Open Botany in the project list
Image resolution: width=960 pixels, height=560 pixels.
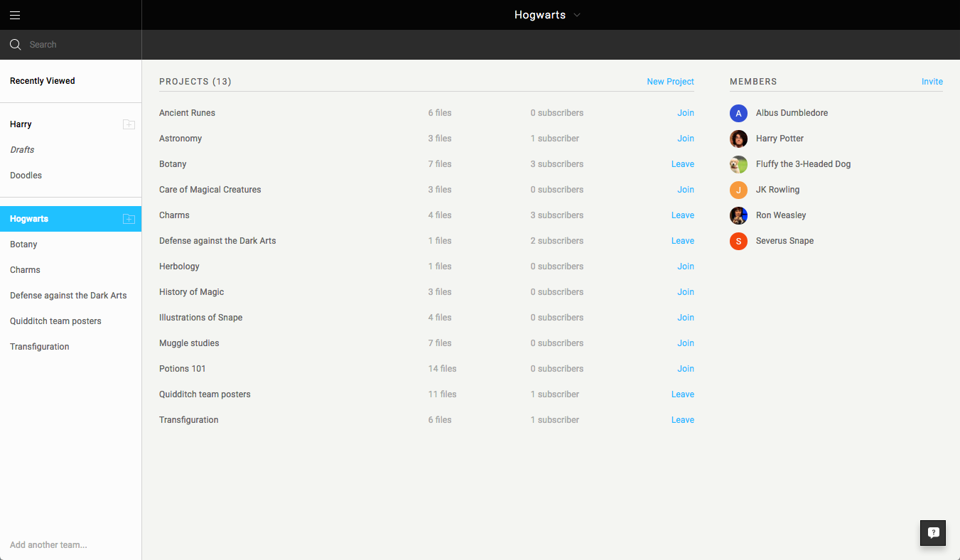coord(173,164)
